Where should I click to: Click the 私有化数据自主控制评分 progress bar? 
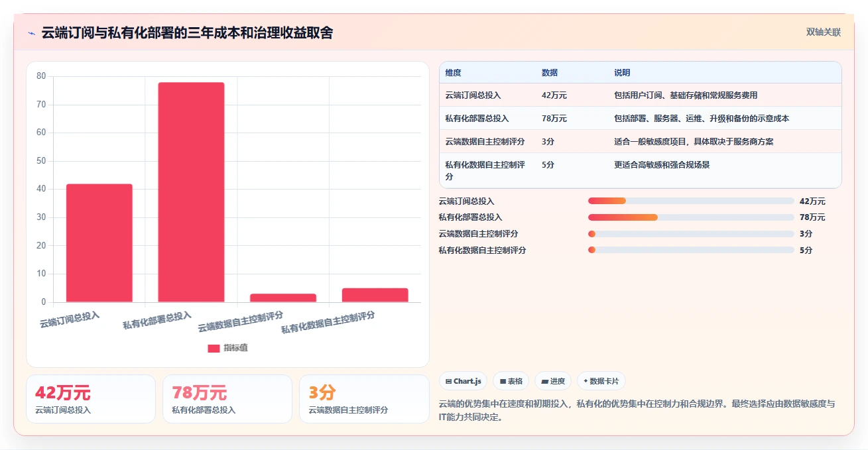(x=691, y=251)
